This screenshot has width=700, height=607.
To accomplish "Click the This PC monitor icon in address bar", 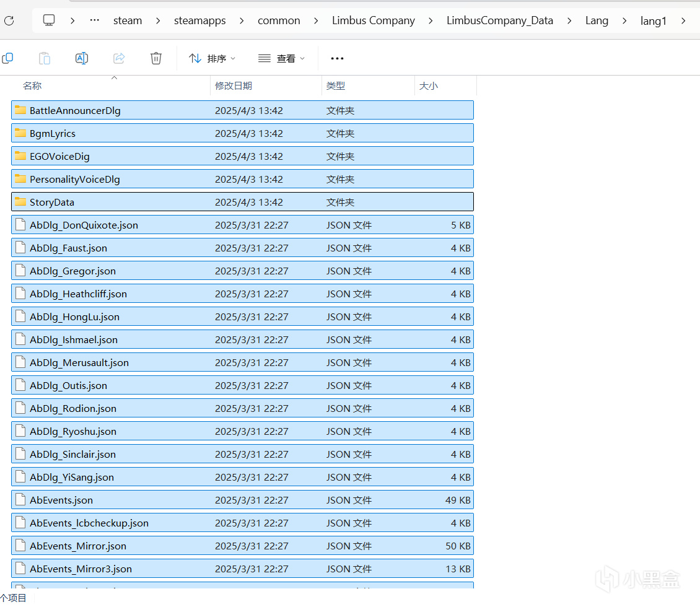I will [49, 20].
